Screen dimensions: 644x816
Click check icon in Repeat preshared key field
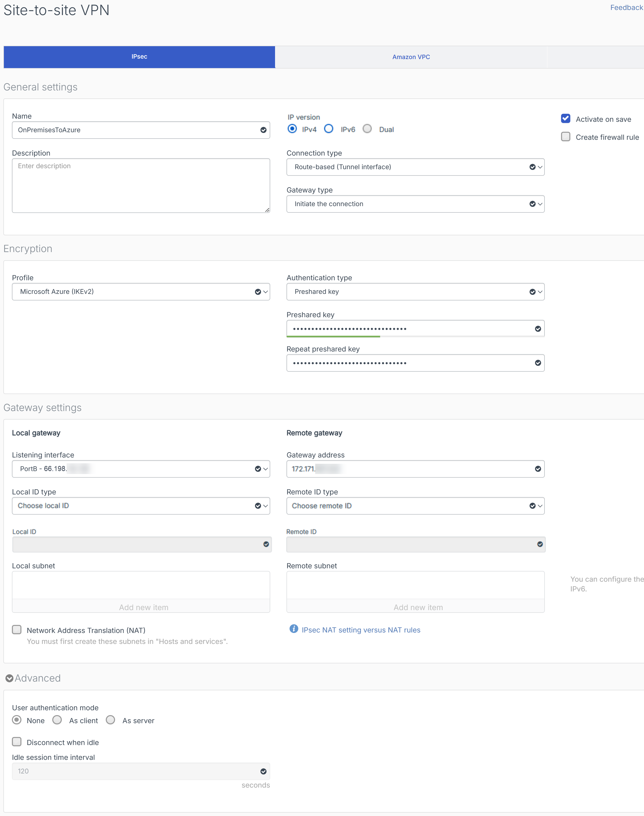(538, 363)
